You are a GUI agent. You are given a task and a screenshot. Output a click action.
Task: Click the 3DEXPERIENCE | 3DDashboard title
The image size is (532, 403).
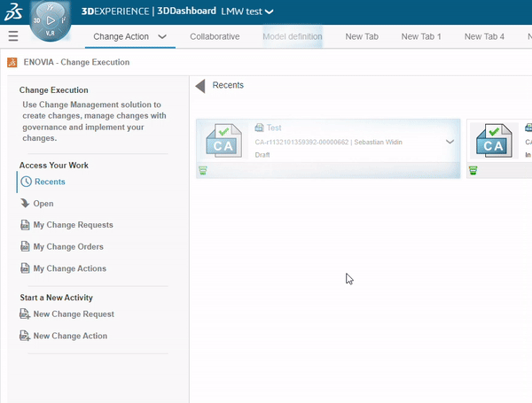(x=149, y=12)
